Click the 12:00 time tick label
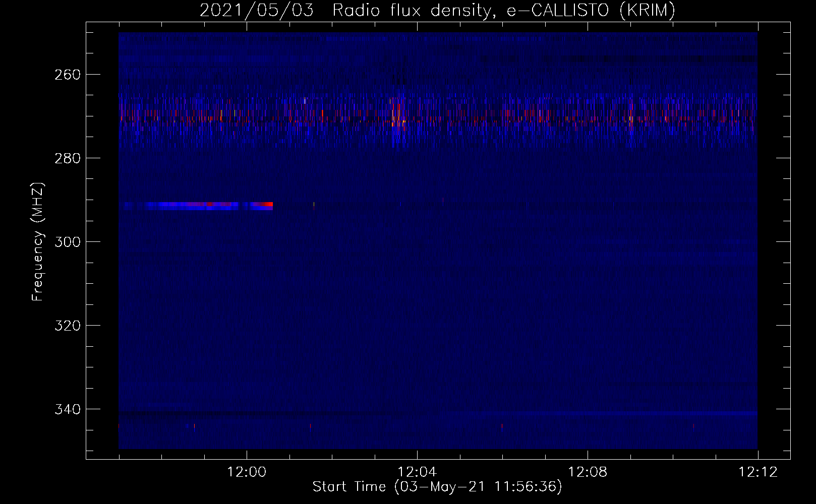The width and height of the screenshot is (816, 504). coord(247,472)
